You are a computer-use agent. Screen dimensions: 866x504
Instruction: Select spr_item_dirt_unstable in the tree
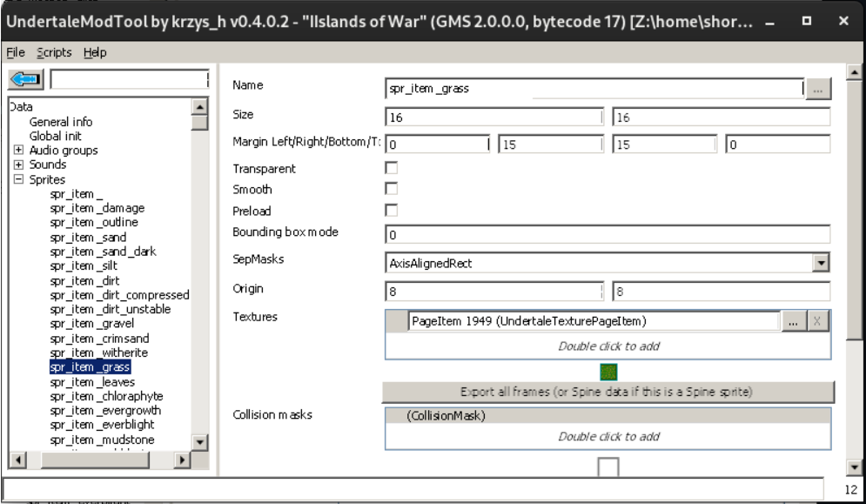pos(110,309)
